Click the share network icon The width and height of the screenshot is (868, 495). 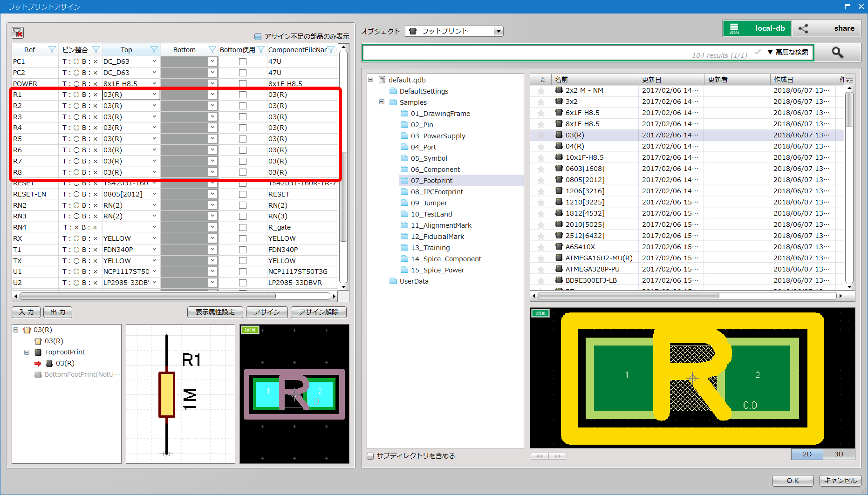tap(803, 28)
